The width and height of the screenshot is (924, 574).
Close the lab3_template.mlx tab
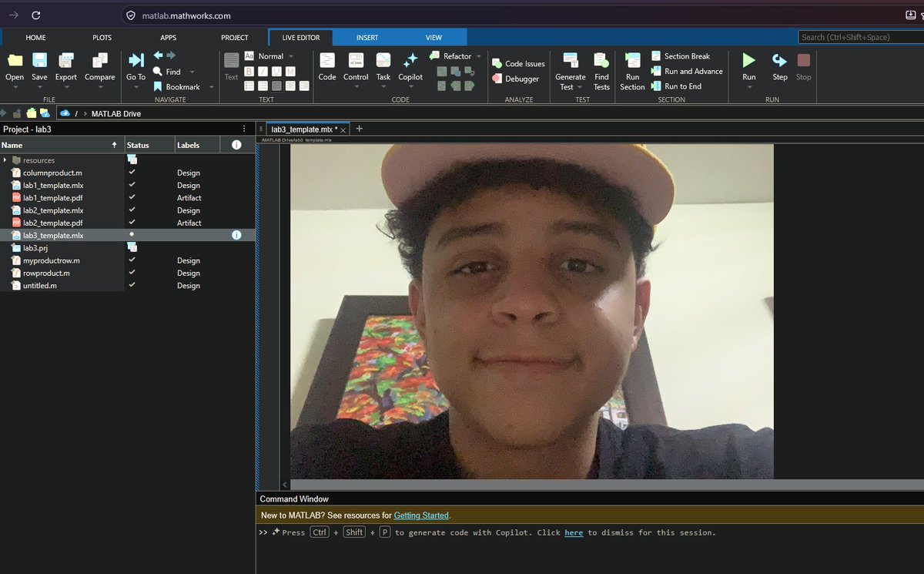pos(343,130)
